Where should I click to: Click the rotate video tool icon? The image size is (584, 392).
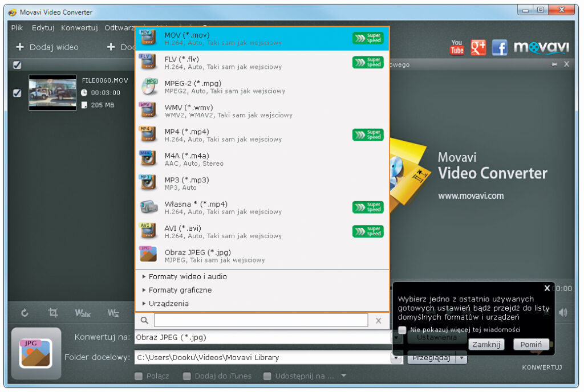point(25,313)
